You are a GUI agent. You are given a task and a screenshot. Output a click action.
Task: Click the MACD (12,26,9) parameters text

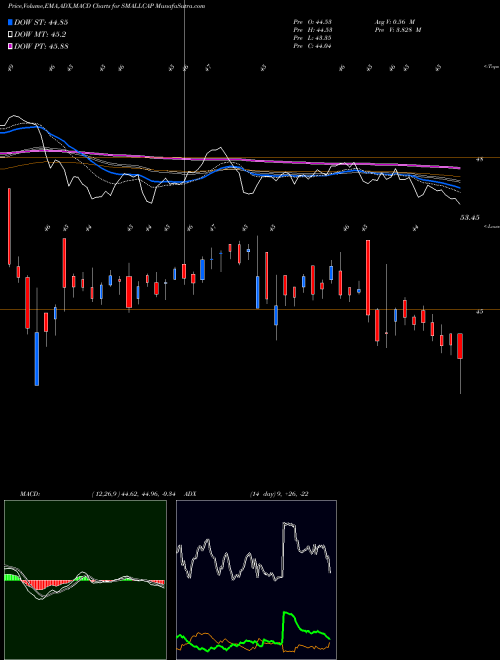pos(133,494)
